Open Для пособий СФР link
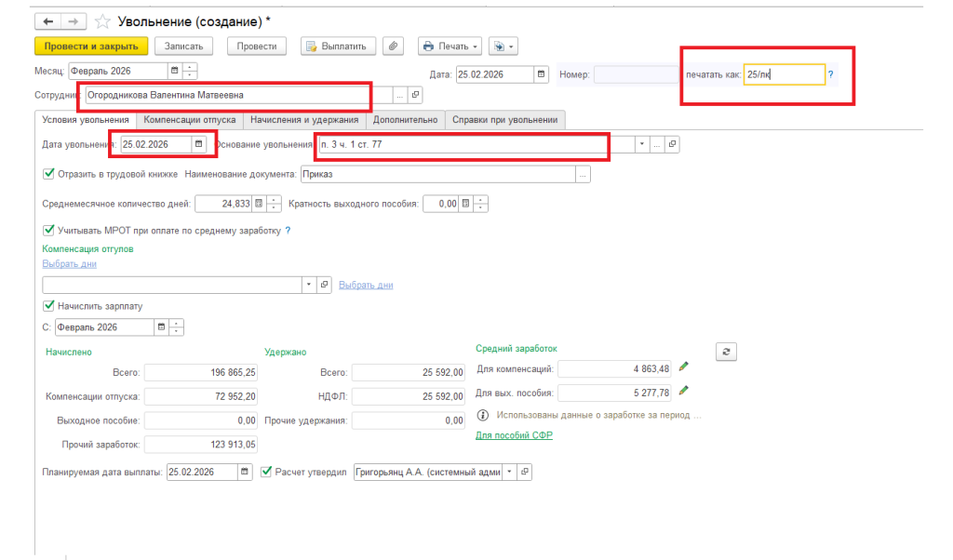Screen dimensions: 953x560 point(514,434)
